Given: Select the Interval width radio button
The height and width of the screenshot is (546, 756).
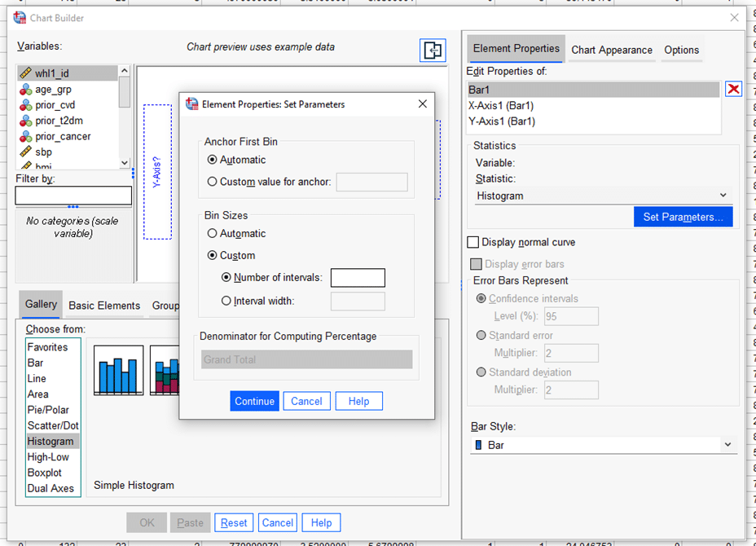Looking at the screenshot, I should click(x=226, y=302).
